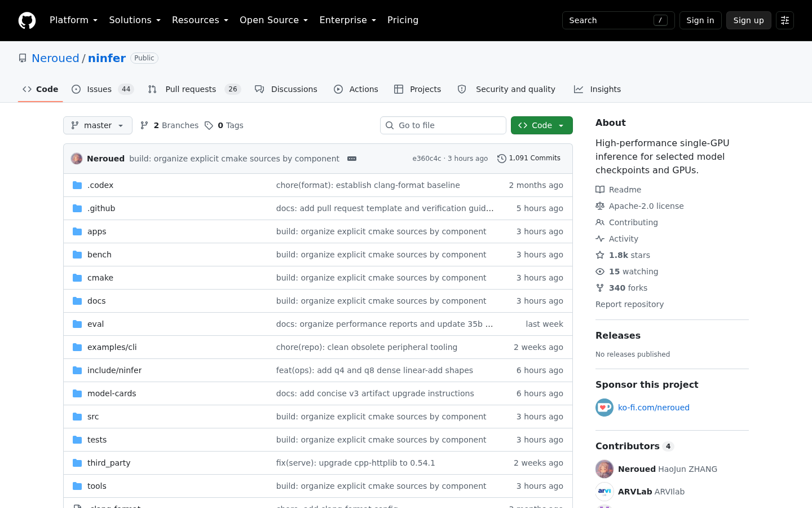
Task: View the 0 Tags link
Action: pos(224,125)
